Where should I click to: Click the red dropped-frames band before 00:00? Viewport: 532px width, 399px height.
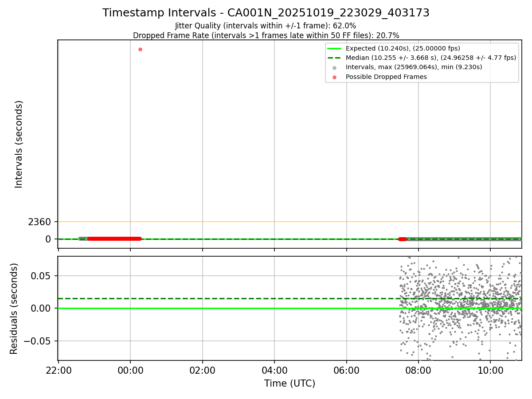[x=114, y=239]
